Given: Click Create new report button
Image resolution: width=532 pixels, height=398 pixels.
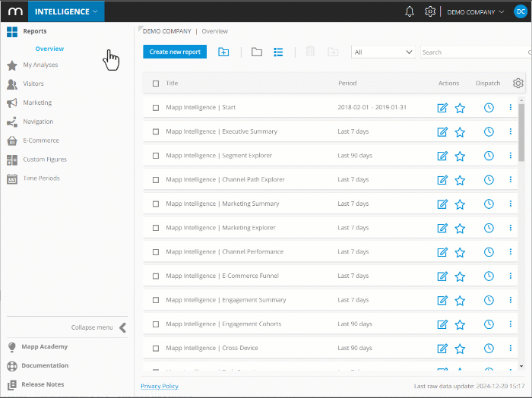Looking at the screenshot, I should click(x=175, y=52).
